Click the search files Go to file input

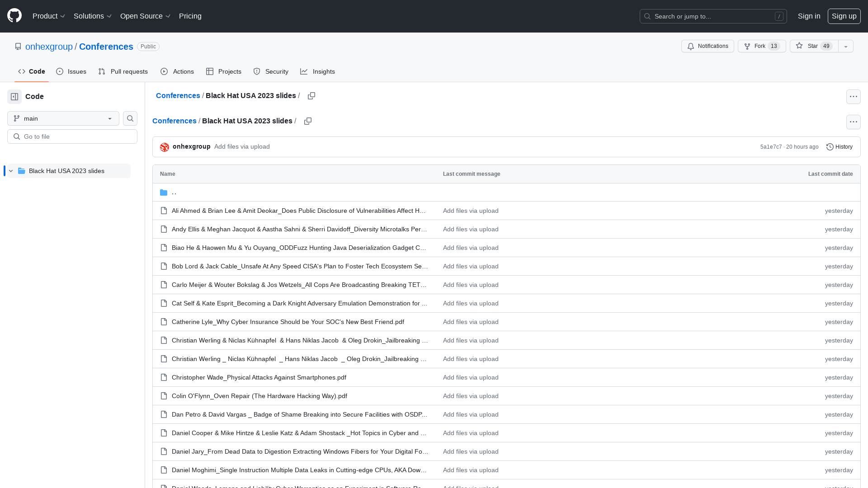(x=72, y=136)
